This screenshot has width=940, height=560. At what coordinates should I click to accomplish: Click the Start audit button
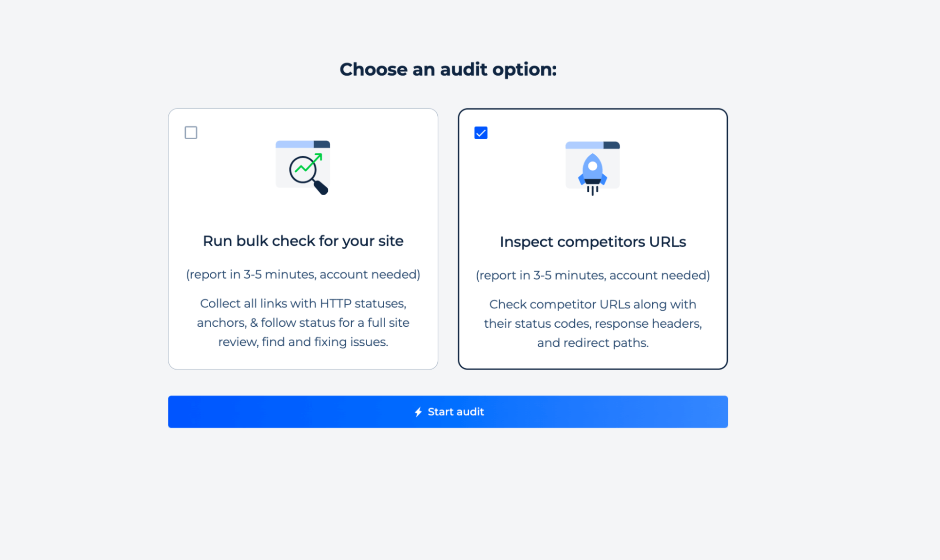pos(448,412)
